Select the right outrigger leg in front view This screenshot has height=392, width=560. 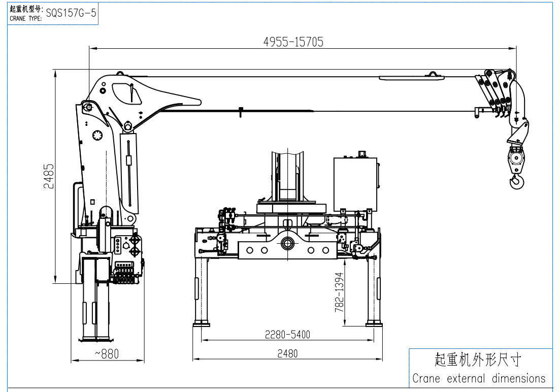[x=374, y=289]
